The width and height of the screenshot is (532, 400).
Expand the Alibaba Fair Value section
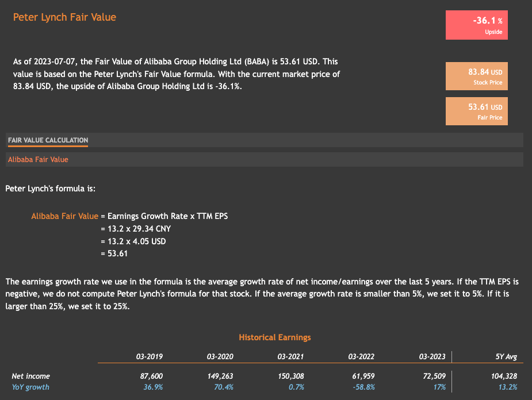38,159
